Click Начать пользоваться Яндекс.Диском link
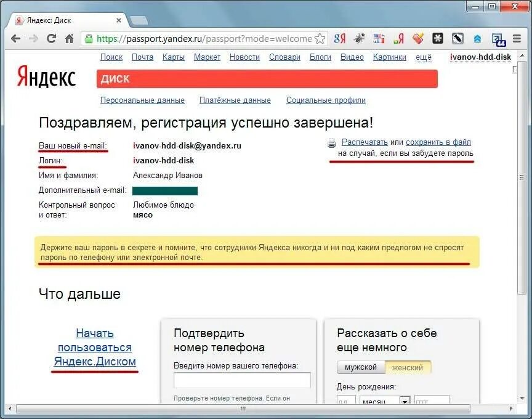This screenshot has width=532, height=419. tap(95, 348)
